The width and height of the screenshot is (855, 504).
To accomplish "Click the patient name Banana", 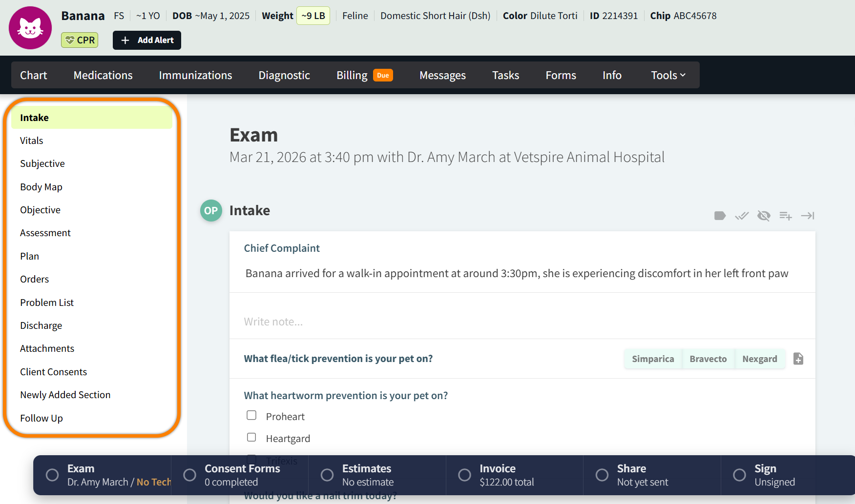I will [83, 16].
